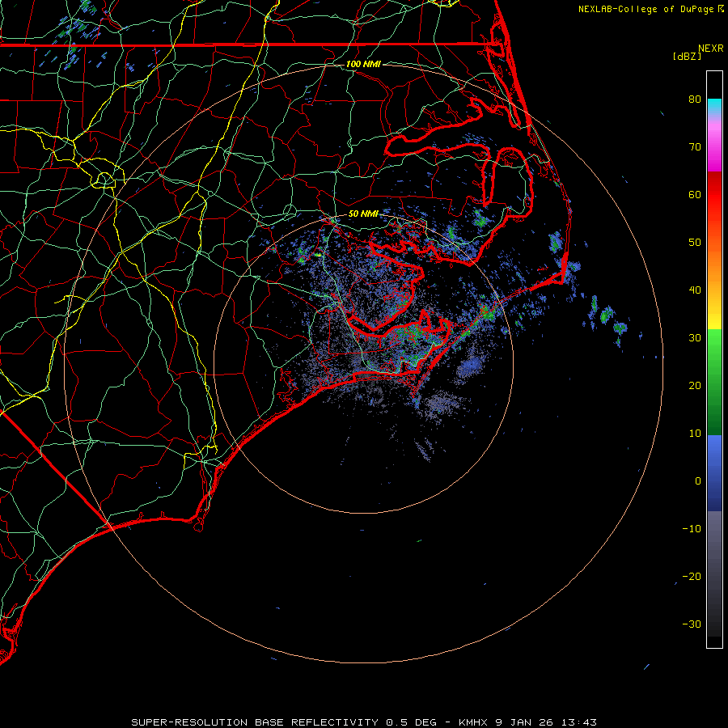Click the 20 value on the dBZ scale
Viewport: 728px width, 728px height.
point(695,386)
